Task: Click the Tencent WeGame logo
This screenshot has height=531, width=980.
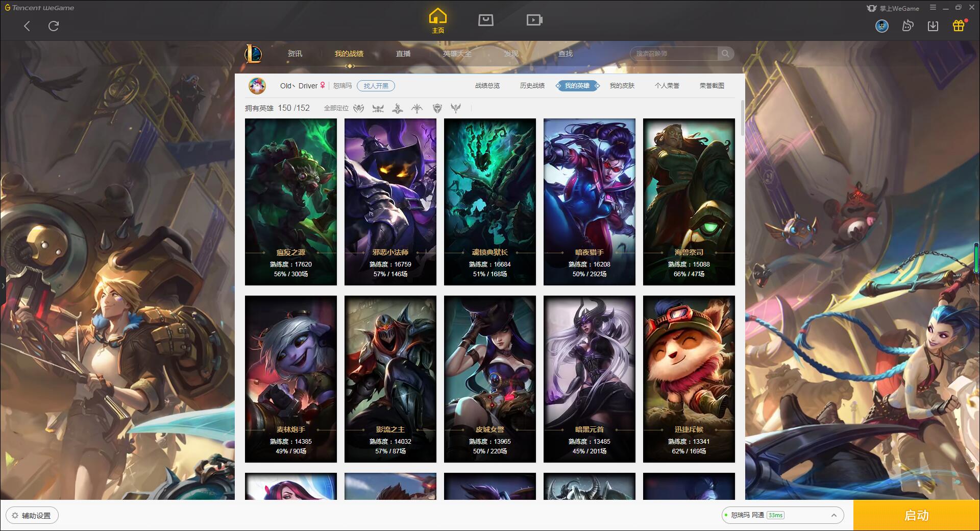Action: (39, 8)
